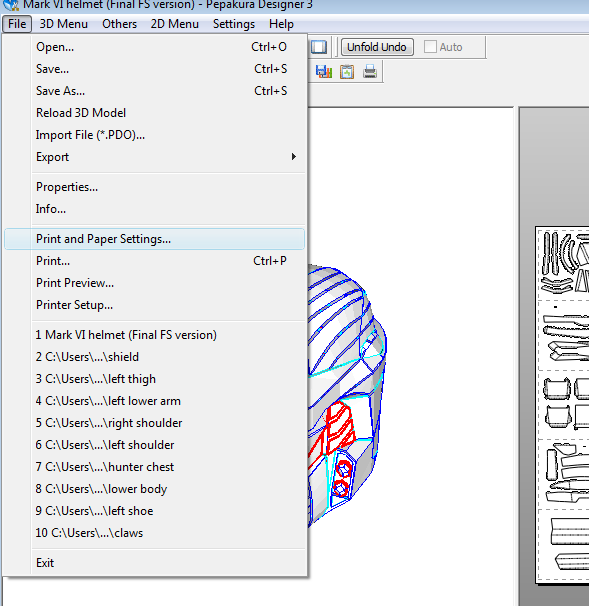Open the 3D Menu
This screenshot has width=589, height=606.
63,24
